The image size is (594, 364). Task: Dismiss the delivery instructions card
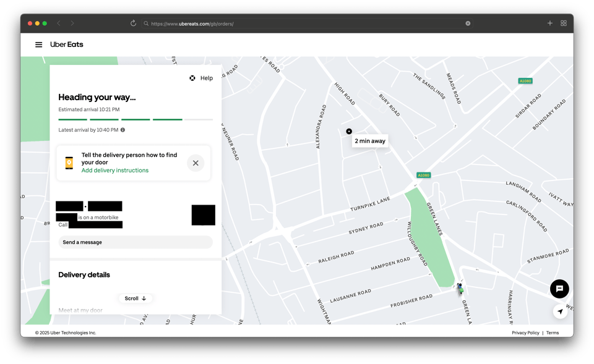click(x=196, y=163)
